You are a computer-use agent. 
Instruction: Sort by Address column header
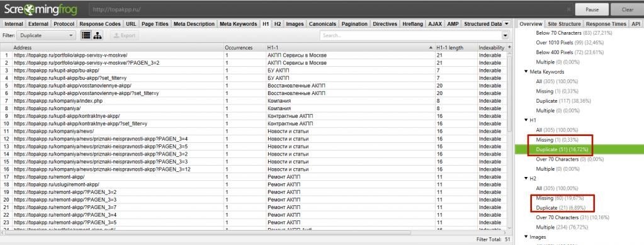click(118, 48)
